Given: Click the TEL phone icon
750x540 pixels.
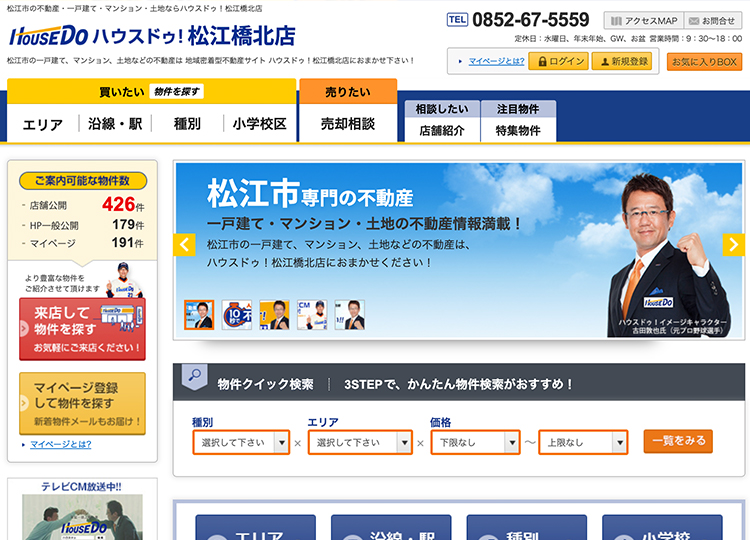Looking at the screenshot, I should tap(457, 20).
